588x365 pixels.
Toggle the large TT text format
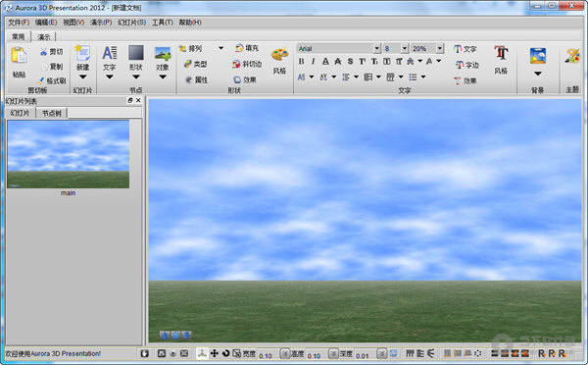[x=362, y=61]
